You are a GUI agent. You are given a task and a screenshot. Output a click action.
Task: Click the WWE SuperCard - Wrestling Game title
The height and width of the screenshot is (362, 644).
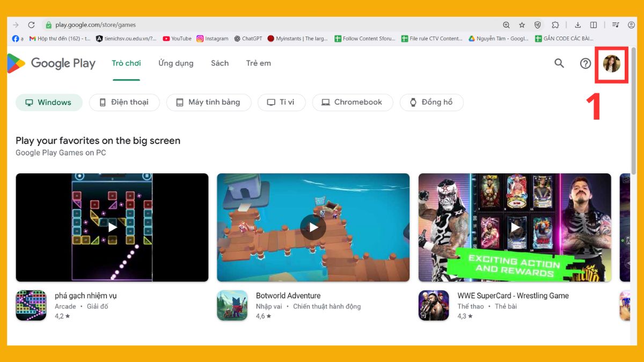(513, 295)
